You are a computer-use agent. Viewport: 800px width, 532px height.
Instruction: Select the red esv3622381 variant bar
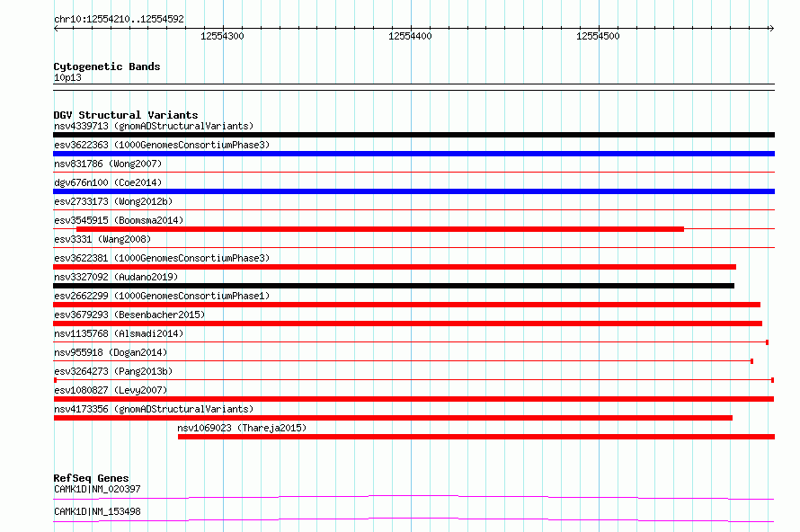pos(395,267)
